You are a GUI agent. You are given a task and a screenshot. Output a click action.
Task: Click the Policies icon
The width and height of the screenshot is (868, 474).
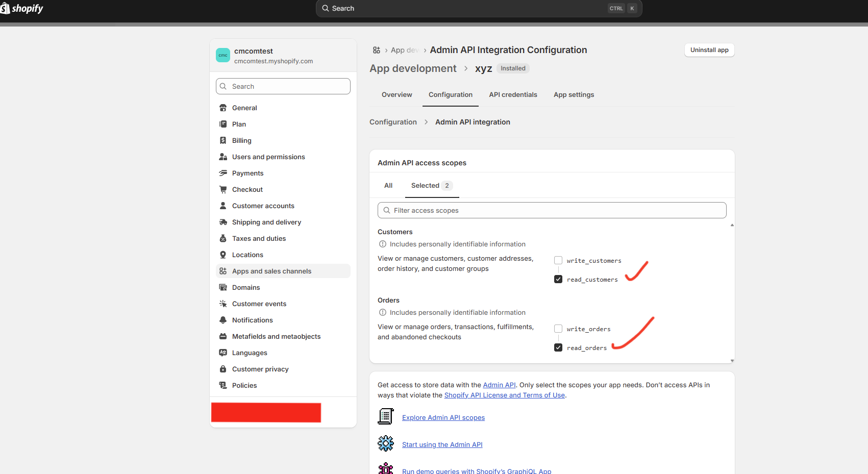(x=223, y=385)
